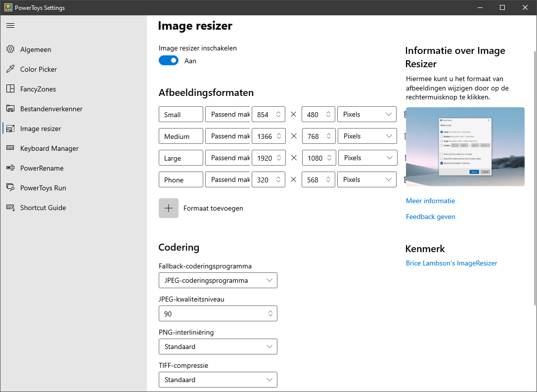Edit the Medium format name field
This screenshot has height=392, width=537.
coord(181,136)
